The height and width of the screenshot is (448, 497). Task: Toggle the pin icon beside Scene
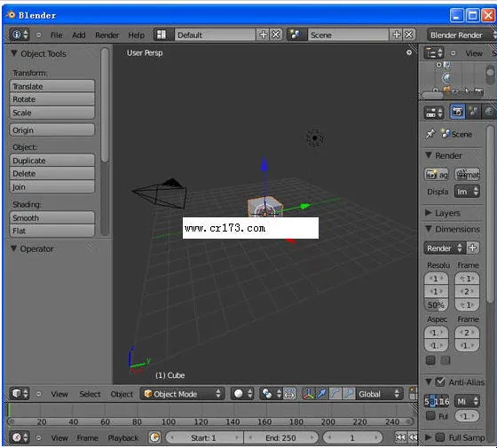point(430,133)
